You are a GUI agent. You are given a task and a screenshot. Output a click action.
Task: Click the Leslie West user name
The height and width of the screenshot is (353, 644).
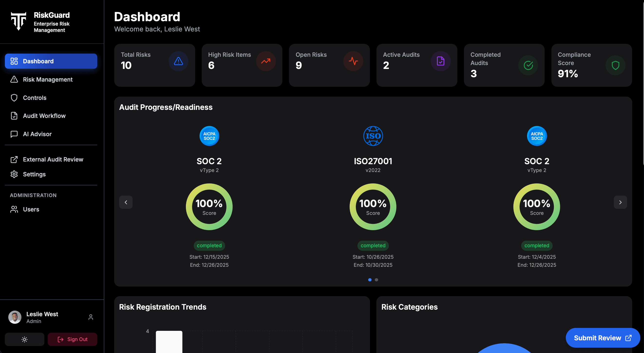42,314
